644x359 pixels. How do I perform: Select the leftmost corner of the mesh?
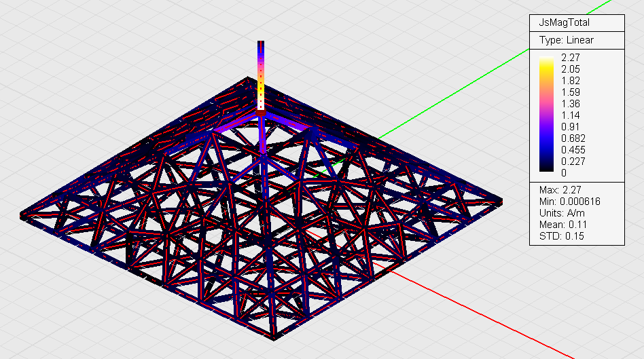coord(22,215)
